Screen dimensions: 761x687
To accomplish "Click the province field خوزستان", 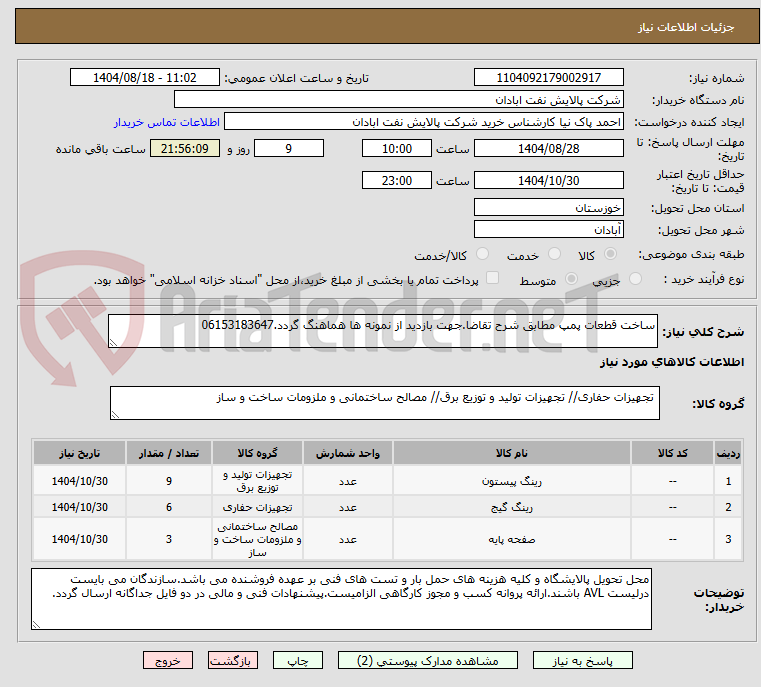I will click(x=548, y=207).
